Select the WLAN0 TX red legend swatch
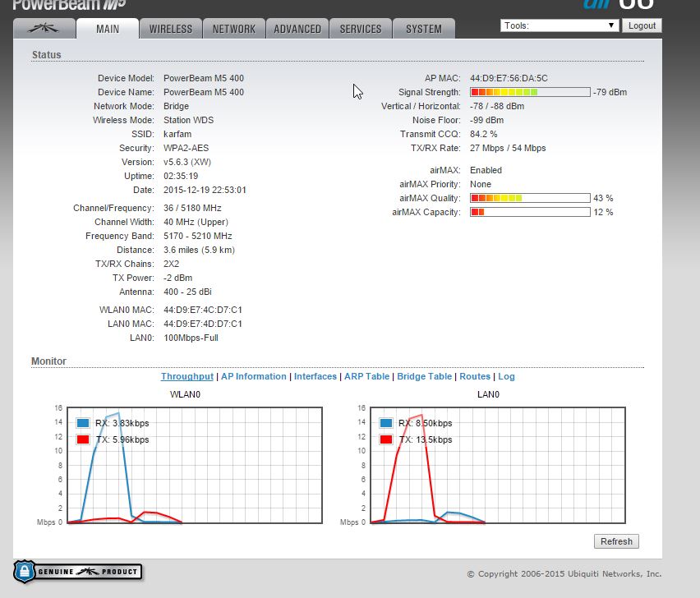The width and height of the screenshot is (700, 598). (x=83, y=439)
